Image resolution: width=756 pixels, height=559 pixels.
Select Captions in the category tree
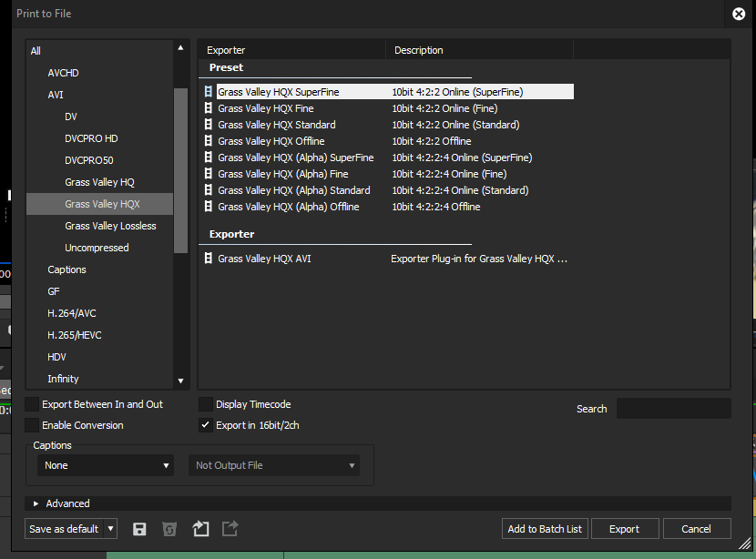(66, 269)
